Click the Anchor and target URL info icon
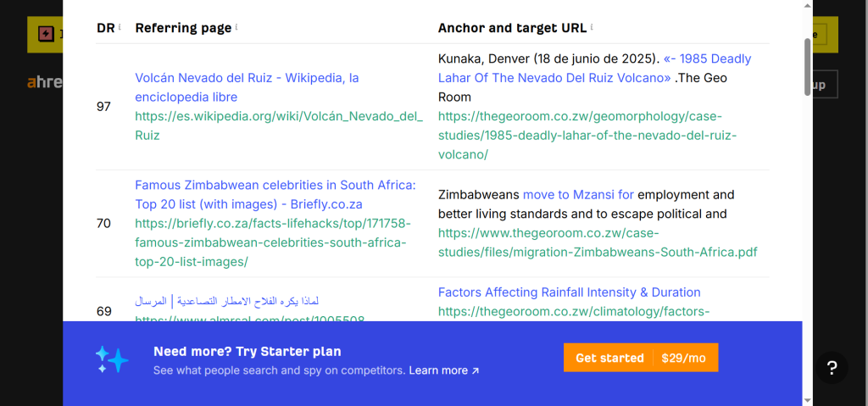 [592, 27]
